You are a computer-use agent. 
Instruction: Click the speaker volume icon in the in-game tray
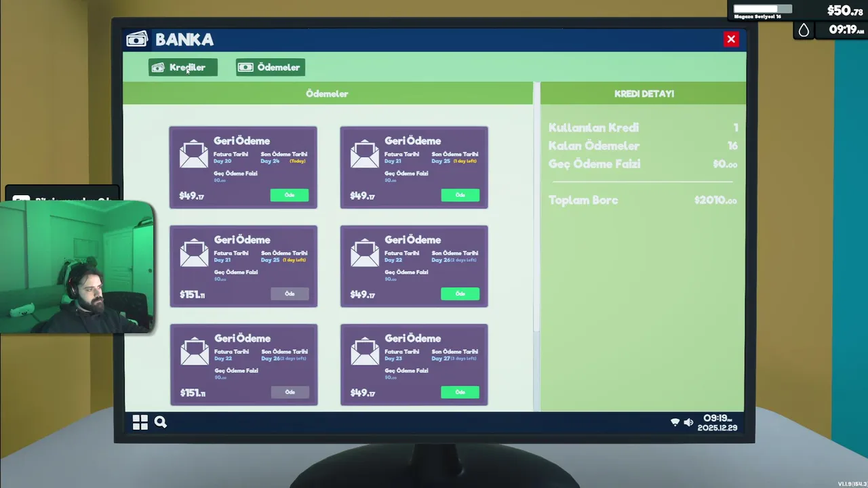(x=688, y=422)
